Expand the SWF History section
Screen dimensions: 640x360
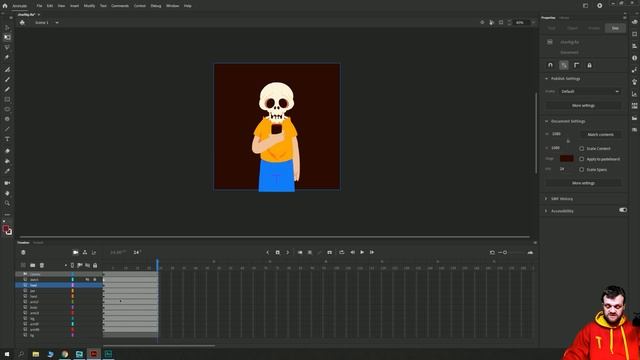click(546, 199)
